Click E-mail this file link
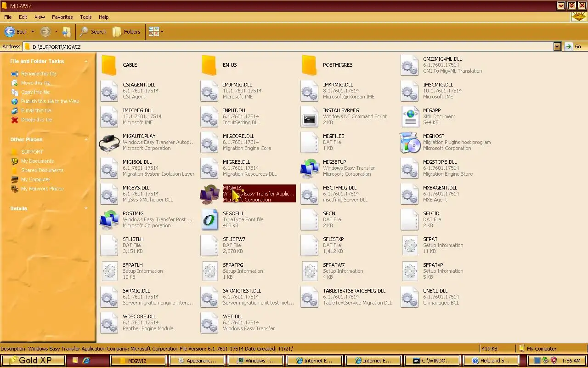Screen dimensions: 588x368 coord(36,110)
